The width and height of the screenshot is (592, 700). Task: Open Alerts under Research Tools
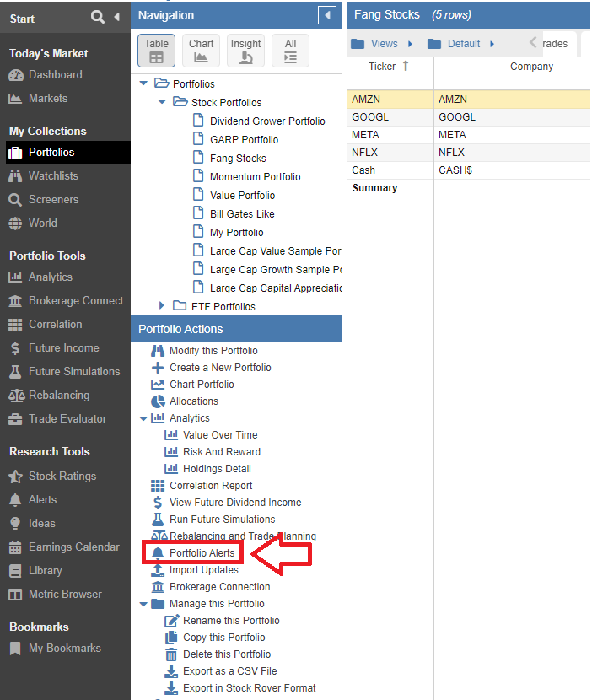point(33,499)
